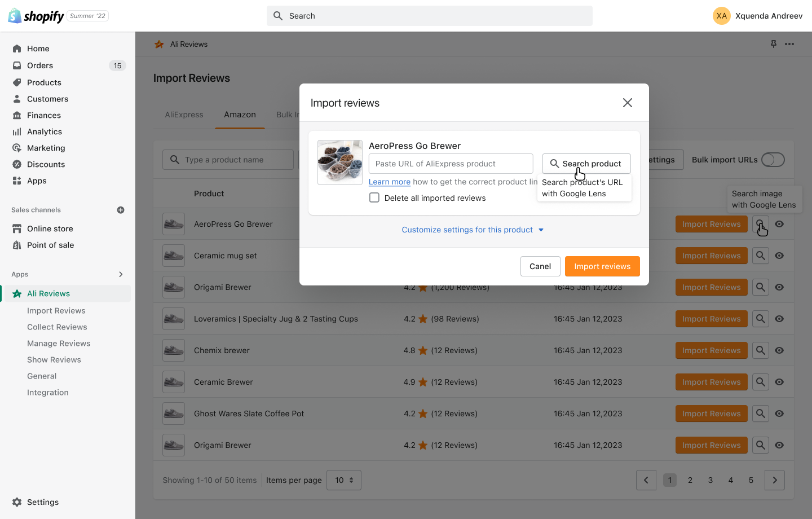Viewport: 812px width, 519px height.
Task: Click orange Import reviews dialog button
Action: [602, 266]
